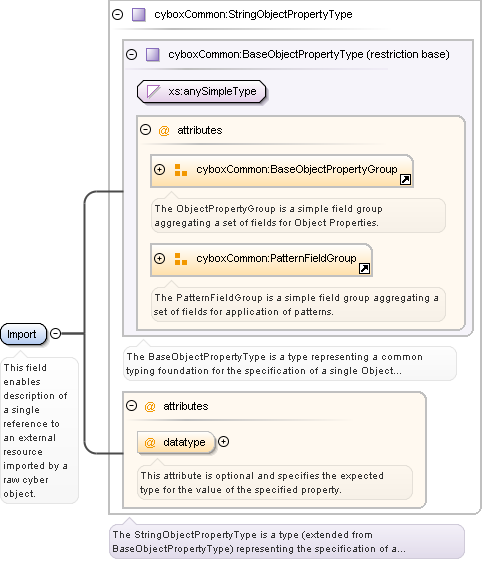Viewport: 483px width, 562px height.
Task: Expand the PatternFieldGroup node
Action: pyautogui.click(x=159, y=258)
